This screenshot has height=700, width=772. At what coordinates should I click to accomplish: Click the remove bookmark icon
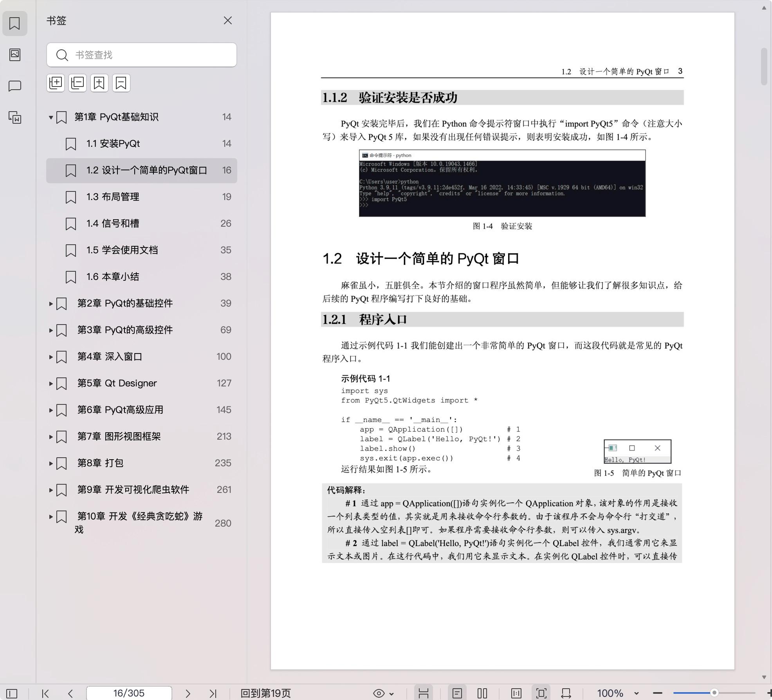click(x=121, y=83)
